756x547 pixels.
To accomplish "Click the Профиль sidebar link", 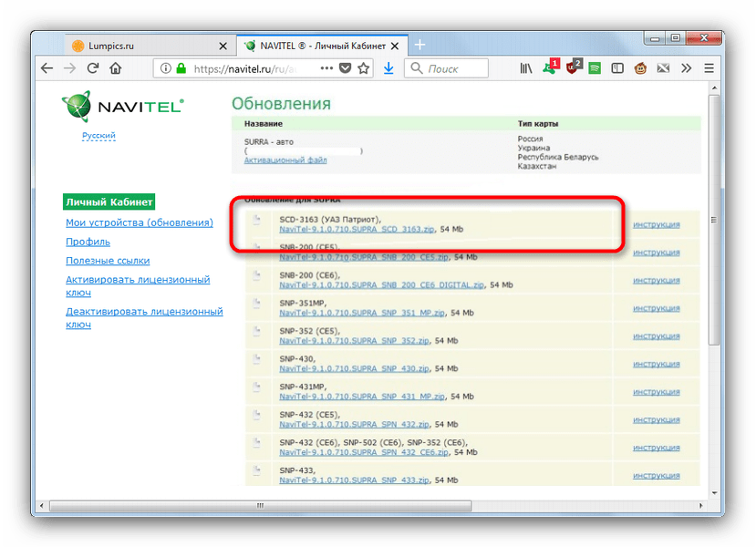I will click(88, 242).
